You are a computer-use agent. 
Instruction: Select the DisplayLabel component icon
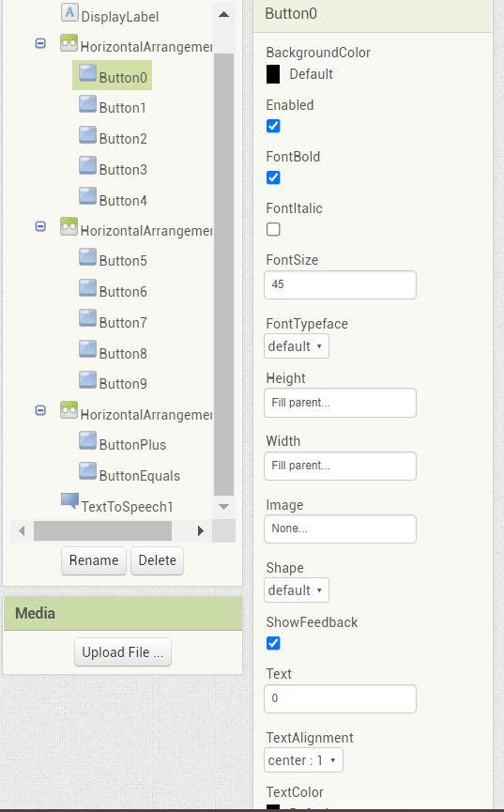coord(69,12)
